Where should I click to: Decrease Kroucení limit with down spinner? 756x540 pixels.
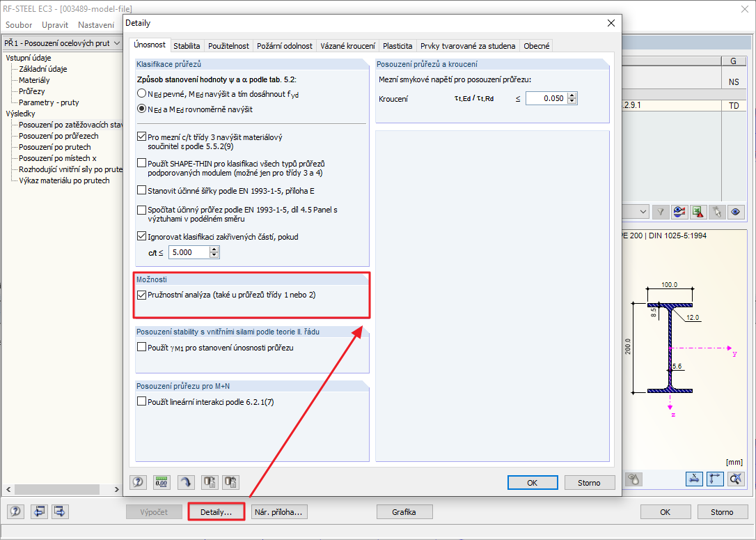click(572, 101)
